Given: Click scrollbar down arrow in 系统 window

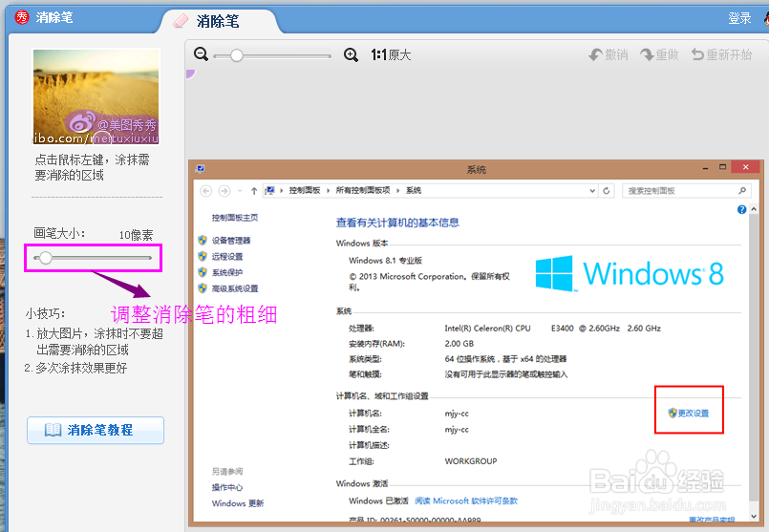Looking at the screenshot, I should pyautogui.click(x=754, y=517).
